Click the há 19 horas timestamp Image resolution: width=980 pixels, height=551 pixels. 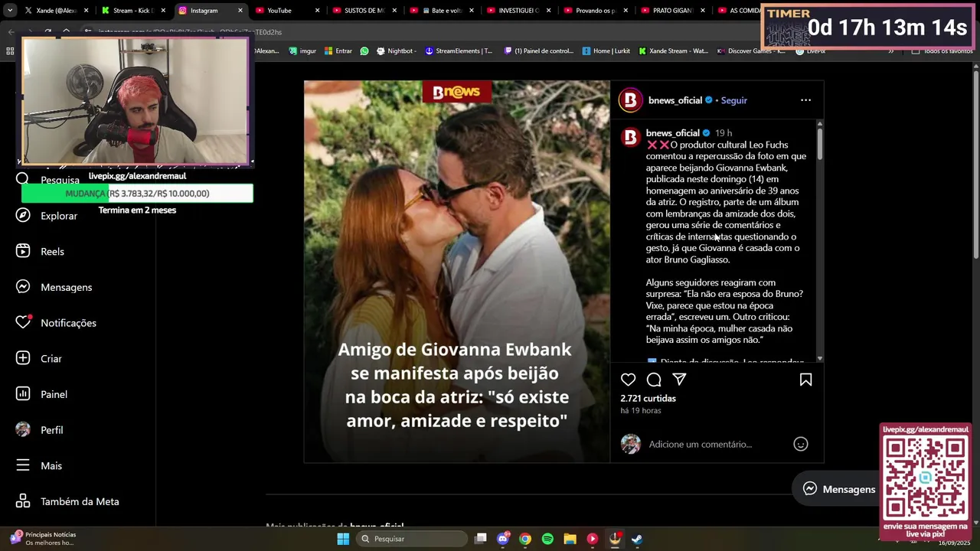[x=640, y=411]
